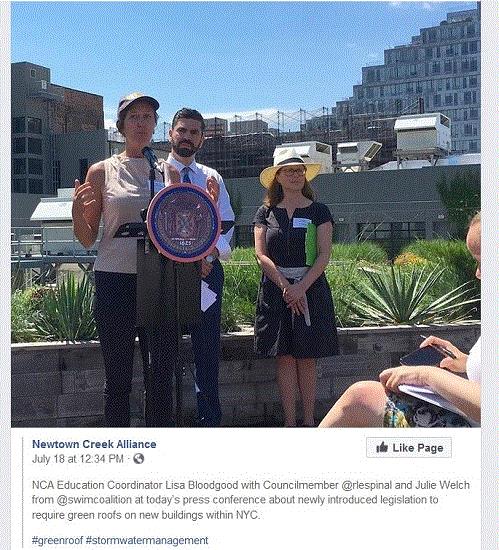Click the white paper in the man's hand
The width and height of the screenshot is (499, 550).
(208, 296)
